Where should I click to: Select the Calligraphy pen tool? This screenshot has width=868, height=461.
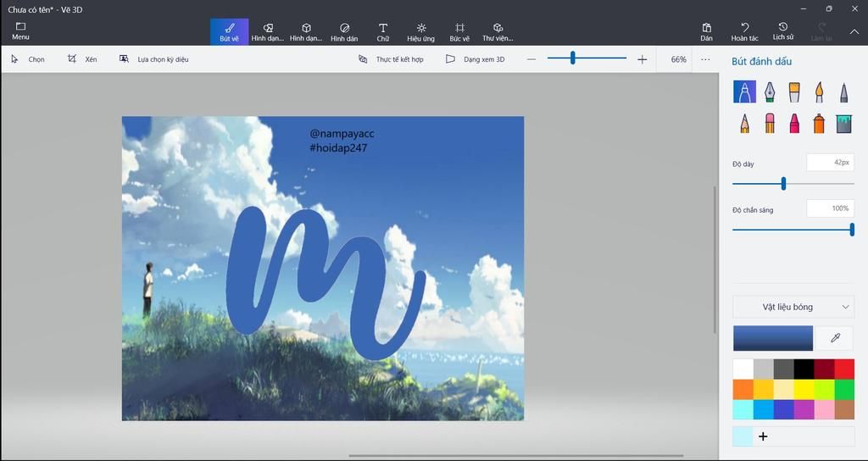[x=770, y=92]
